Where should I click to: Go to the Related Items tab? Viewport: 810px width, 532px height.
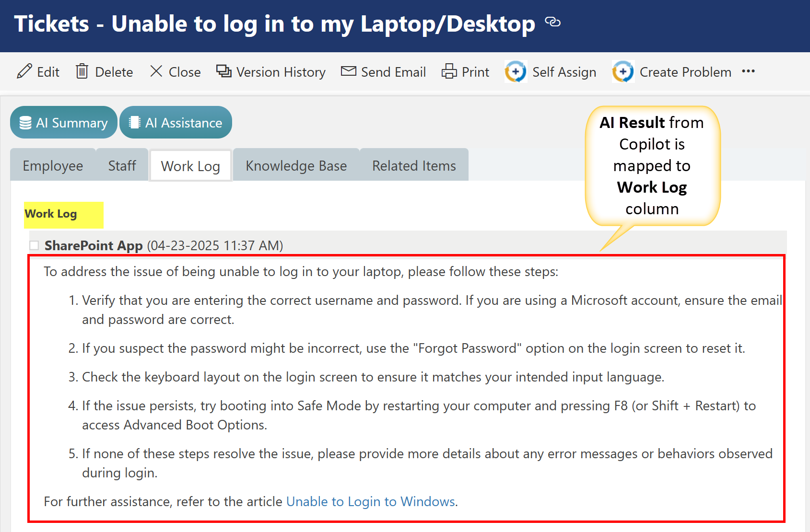(414, 166)
